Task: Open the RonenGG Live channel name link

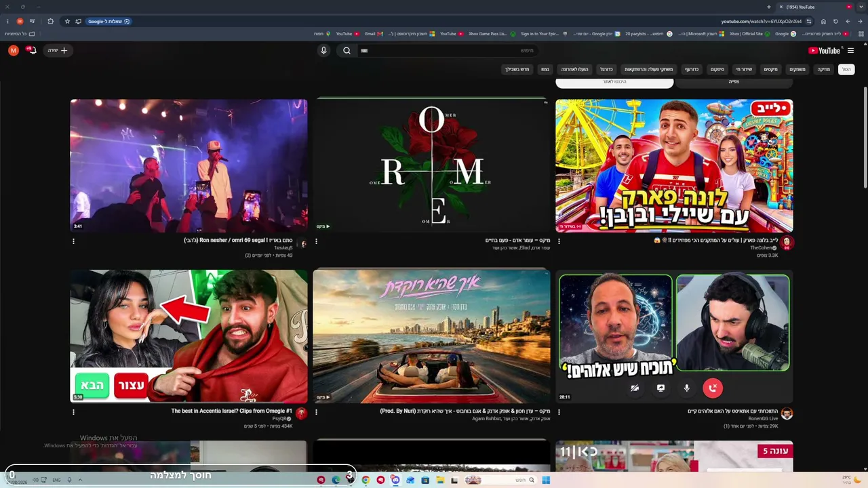Action: tap(763, 419)
